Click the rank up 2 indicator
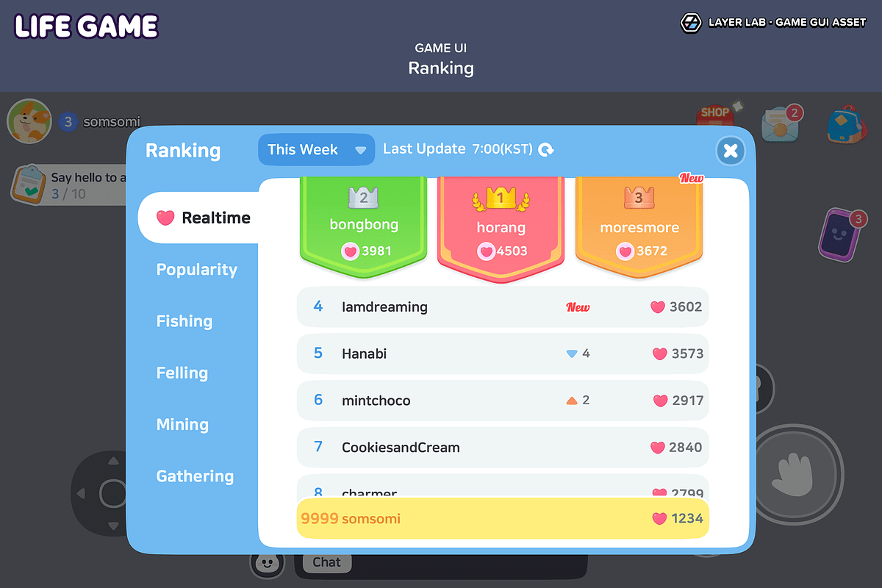This screenshot has height=588, width=882. click(x=578, y=401)
